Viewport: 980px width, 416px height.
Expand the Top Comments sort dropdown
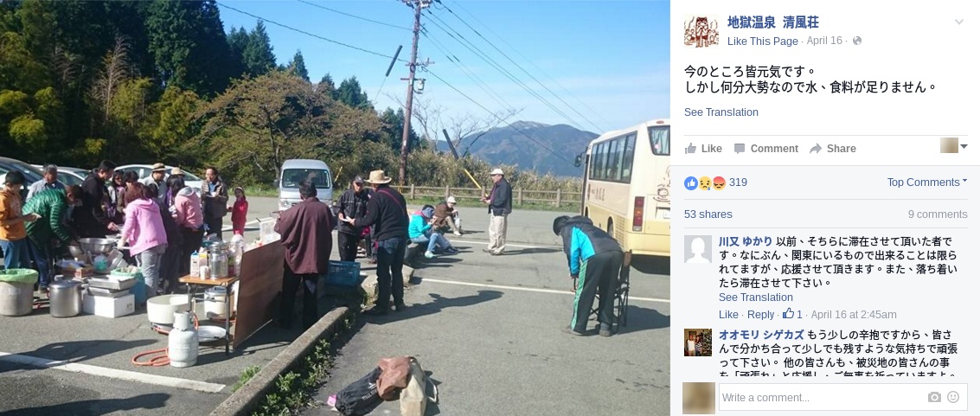[x=927, y=182]
